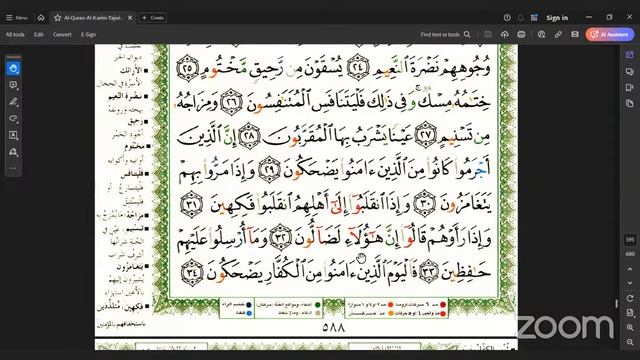The width and height of the screenshot is (640, 360).
Task: Click the magnifier search icon
Action: (467, 35)
